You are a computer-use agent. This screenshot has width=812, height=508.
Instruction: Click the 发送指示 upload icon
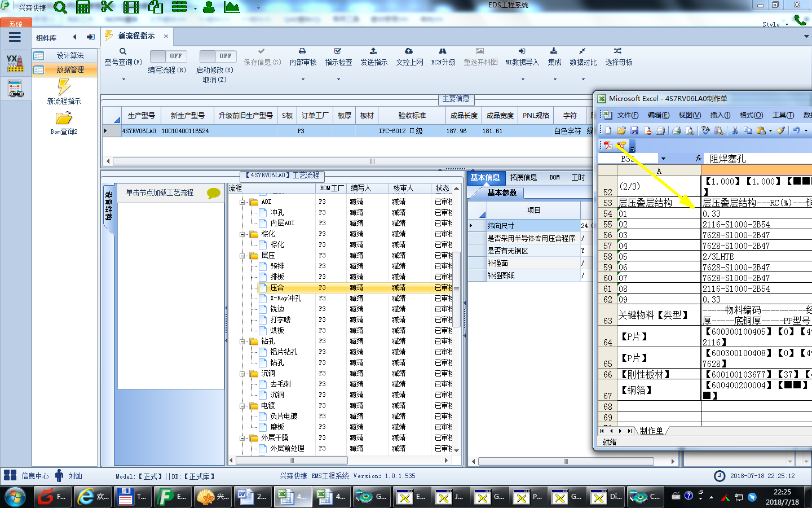pyautogui.click(x=373, y=51)
